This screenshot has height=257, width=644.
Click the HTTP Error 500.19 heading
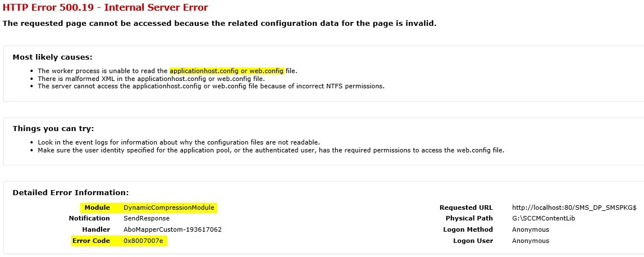point(105,7)
